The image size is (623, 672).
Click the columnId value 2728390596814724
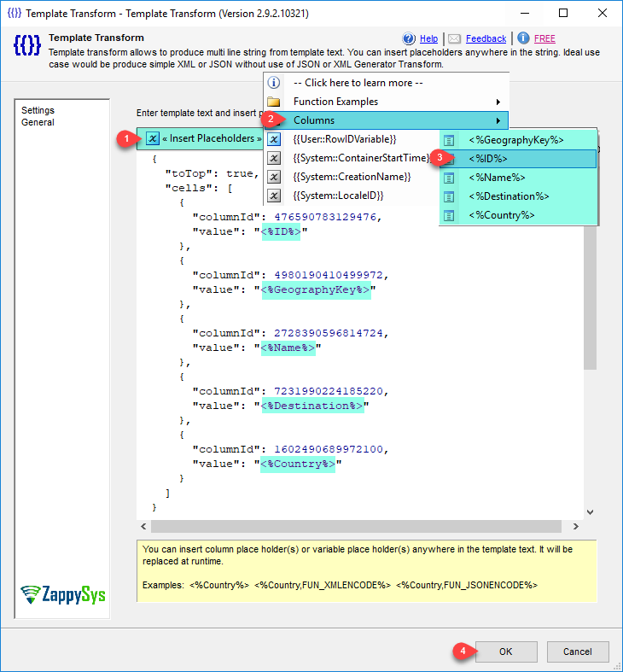329,333
